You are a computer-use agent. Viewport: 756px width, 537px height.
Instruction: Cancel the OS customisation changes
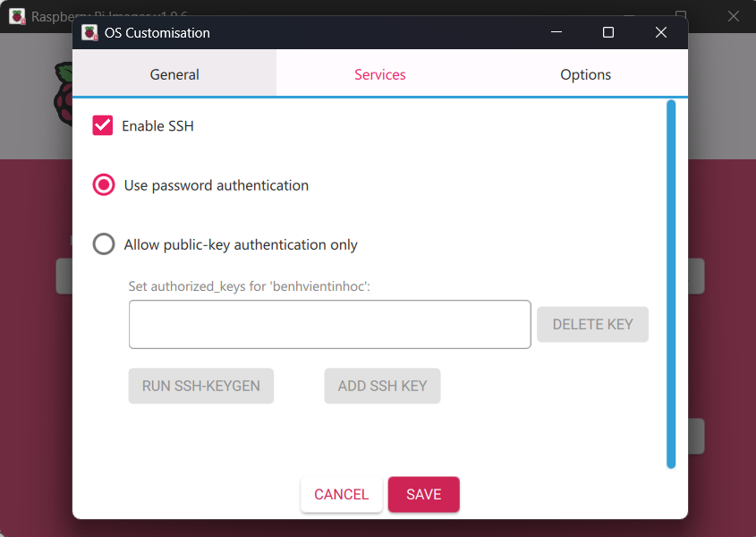coord(341,495)
